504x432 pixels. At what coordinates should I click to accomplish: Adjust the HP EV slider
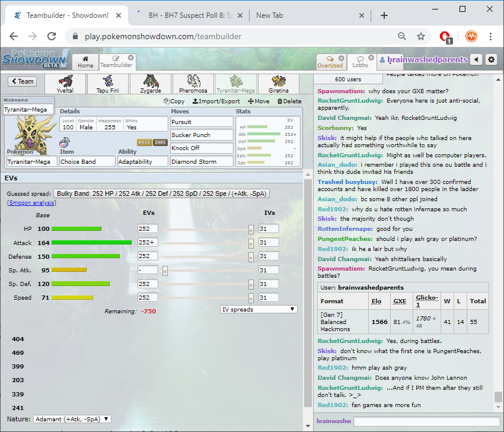click(x=251, y=229)
